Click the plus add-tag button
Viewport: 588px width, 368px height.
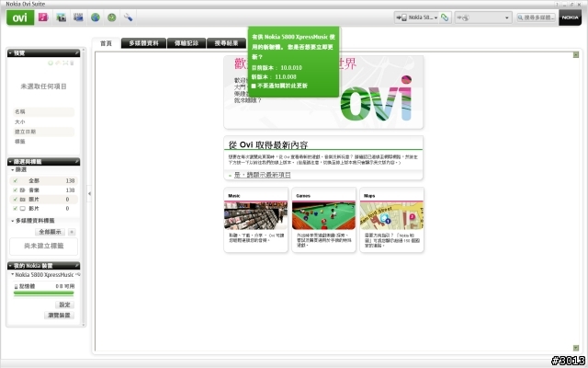pos(72,232)
